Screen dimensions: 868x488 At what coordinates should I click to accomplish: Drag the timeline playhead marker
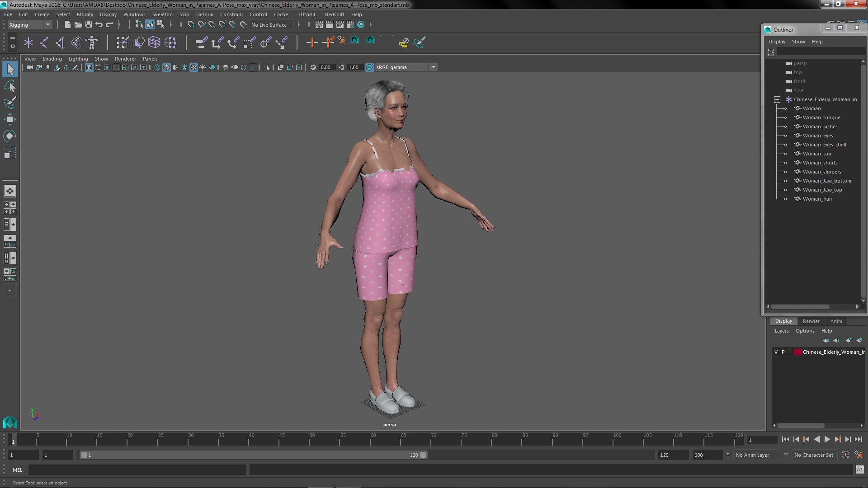[13, 440]
